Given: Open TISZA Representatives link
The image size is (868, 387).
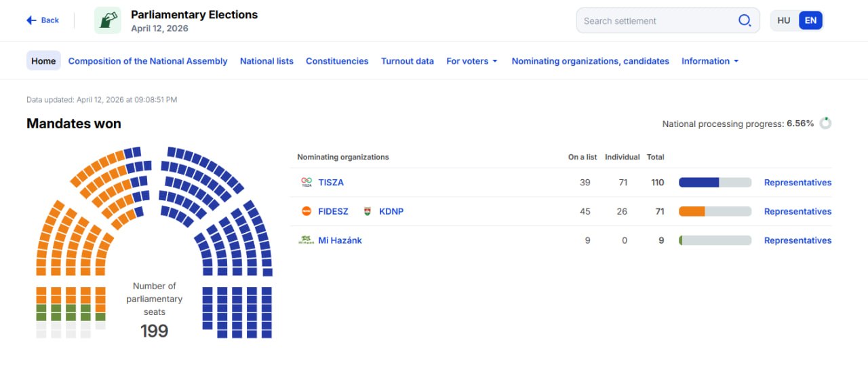Looking at the screenshot, I should (797, 183).
